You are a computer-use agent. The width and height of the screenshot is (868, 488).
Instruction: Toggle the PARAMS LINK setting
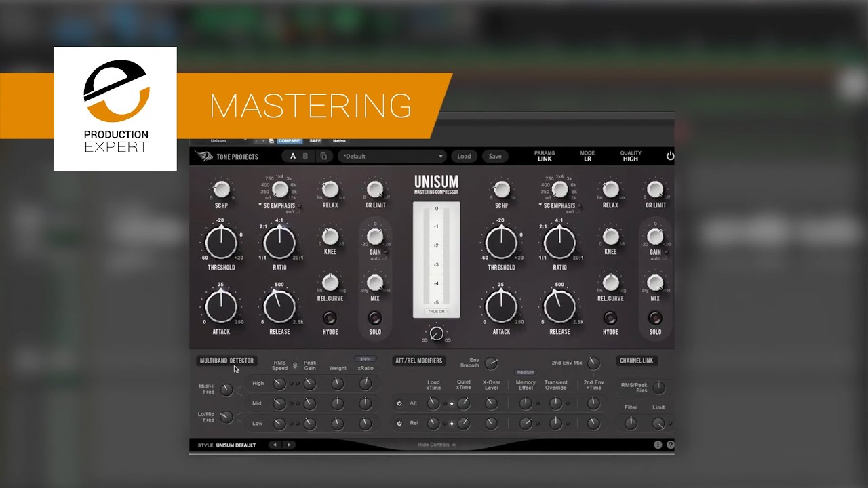click(545, 156)
